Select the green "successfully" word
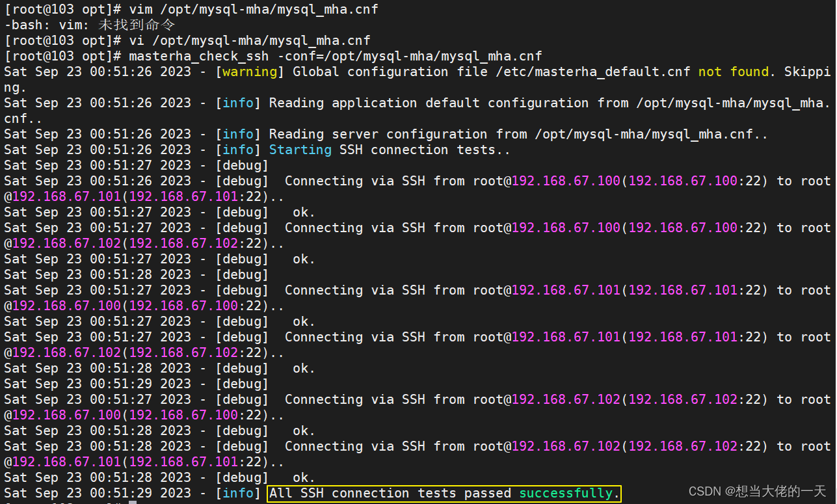This screenshot has width=837, height=504. pos(566,494)
